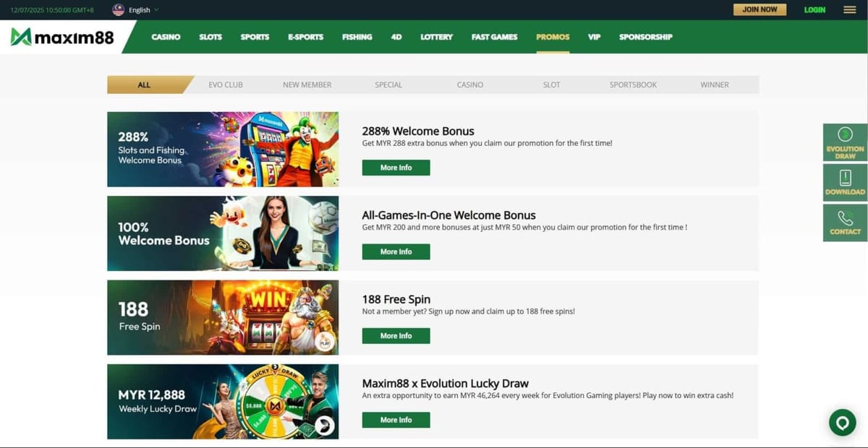This screenshot has width=868, height=448.
Task: Go to the Promos page
Action: 553,37
